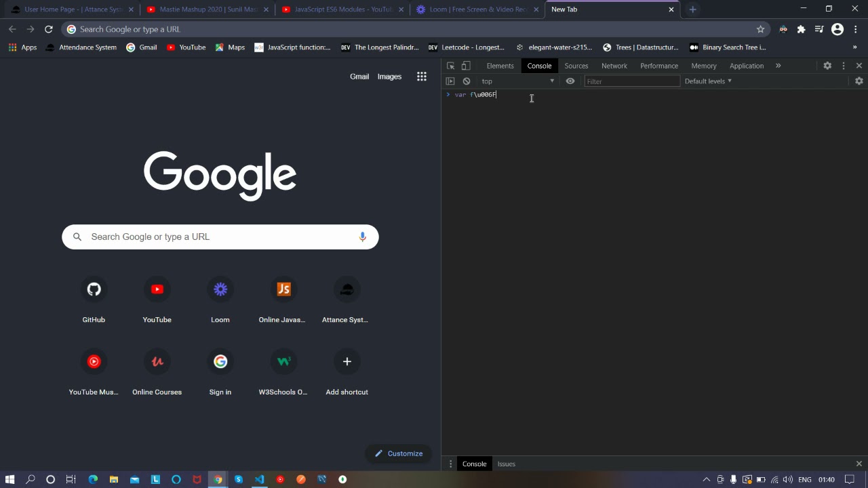Open the Online Javas... shortcut
The height and width of the screenshot is (488, 868).
283,299
